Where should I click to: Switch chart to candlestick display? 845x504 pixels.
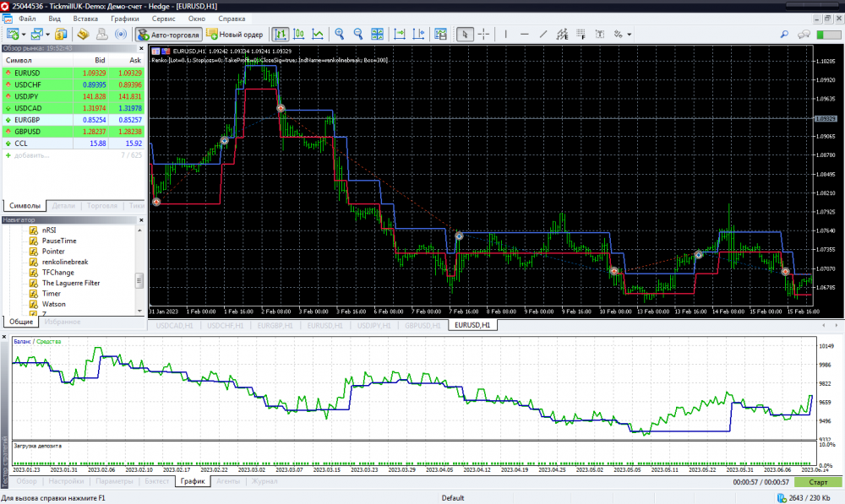click(298, 35)
